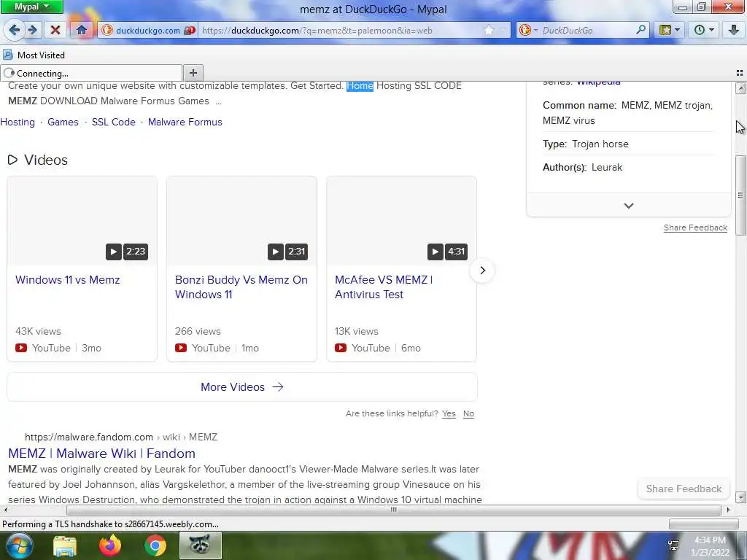Open the SSL Code sitelink
Viewport: 747px width, 560px height.
[113, 122]
